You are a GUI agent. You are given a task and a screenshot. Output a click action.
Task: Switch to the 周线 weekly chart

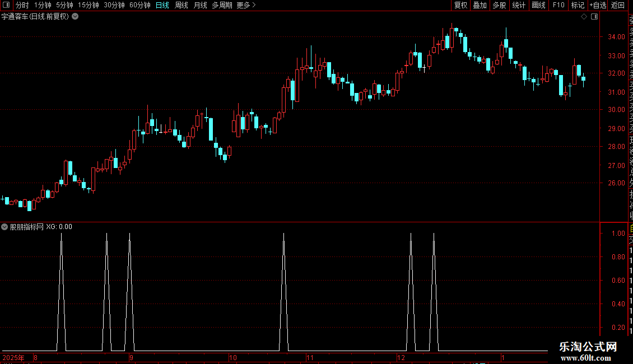tap(181, 5)
